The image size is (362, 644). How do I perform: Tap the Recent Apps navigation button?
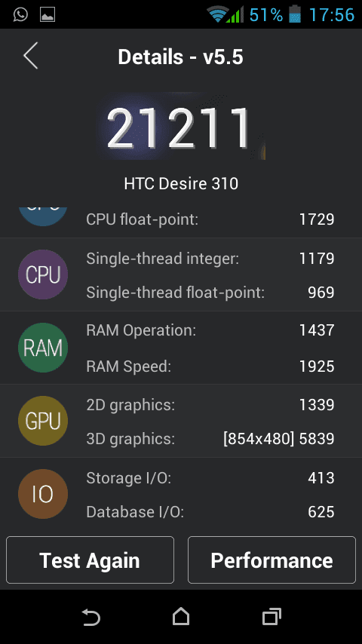click(x=271, y=617)
